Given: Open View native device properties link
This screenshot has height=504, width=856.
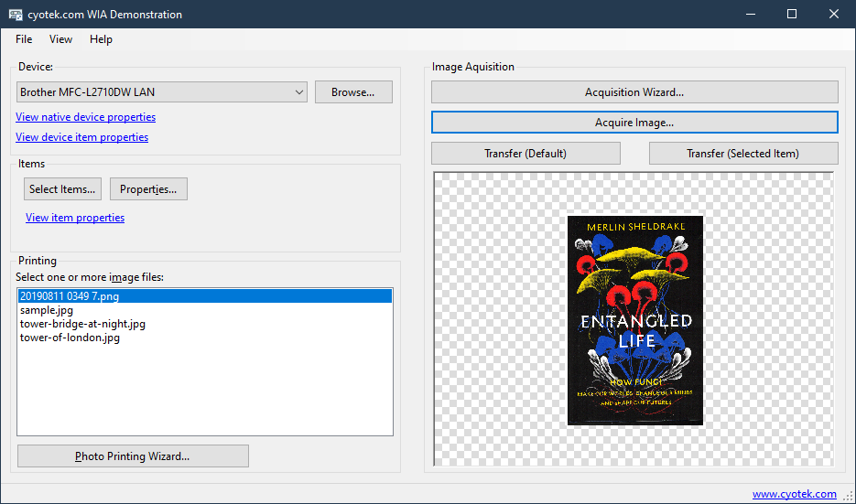Looking at the screenshot, I should click(86, 117).
